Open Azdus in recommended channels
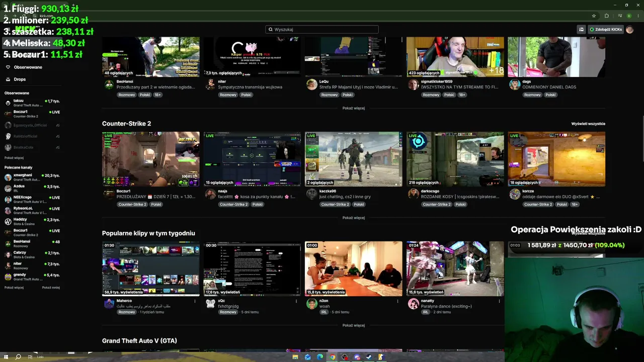This screenshot has width=644, height=362. 32,188
